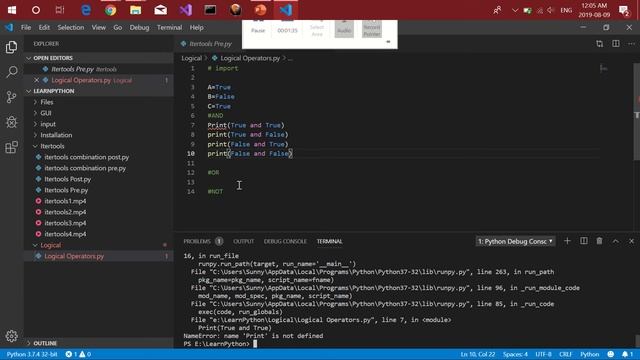
Task: Open the Debug menu
Action: coord(139,27)
